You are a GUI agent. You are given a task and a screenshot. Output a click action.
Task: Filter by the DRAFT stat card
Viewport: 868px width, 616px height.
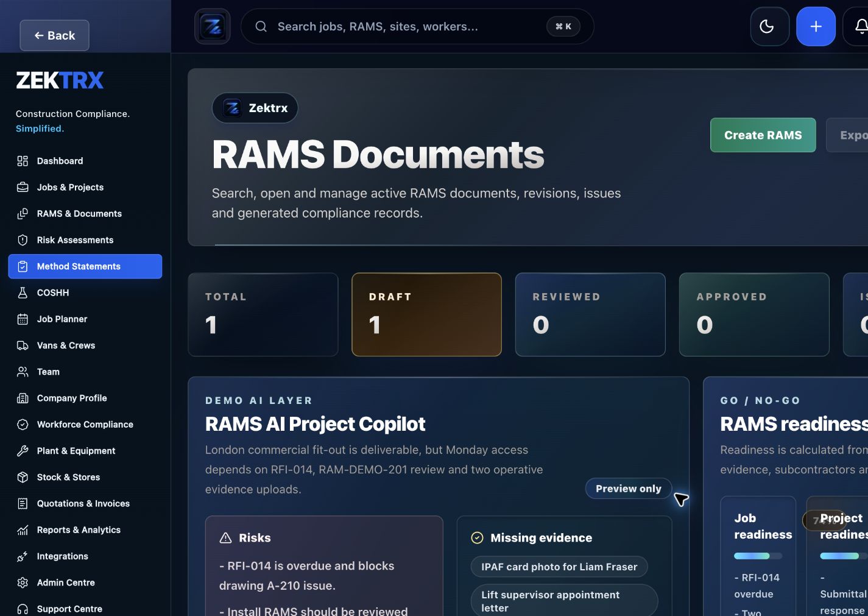point(426,314)
